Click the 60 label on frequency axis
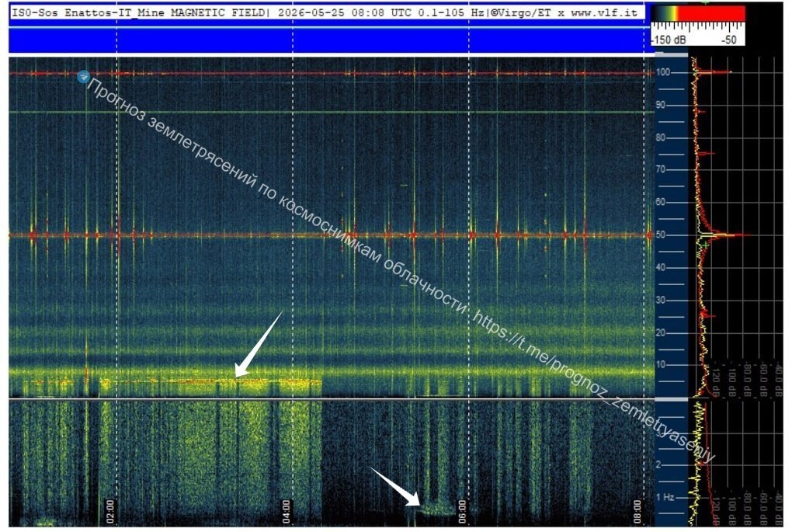 661,202
